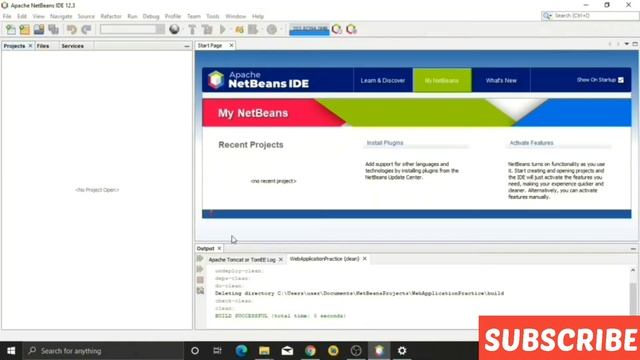Click the New Project toolbar icon
640x360 pixels.
24,29
